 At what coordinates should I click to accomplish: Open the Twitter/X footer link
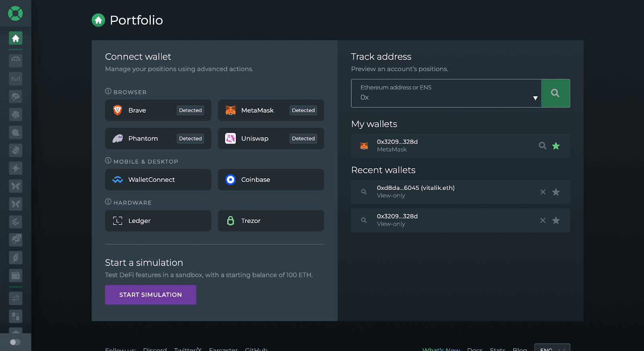pyautogui.click(x=188, y=349)
